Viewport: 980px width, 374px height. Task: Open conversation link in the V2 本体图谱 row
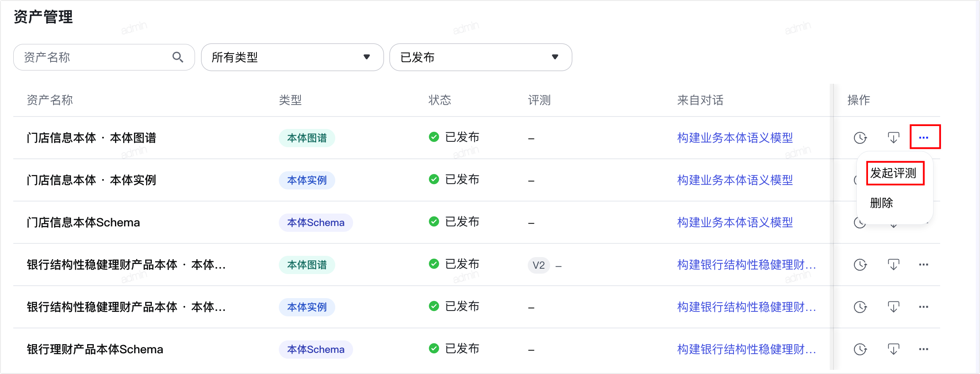click(x=746, y=265)
